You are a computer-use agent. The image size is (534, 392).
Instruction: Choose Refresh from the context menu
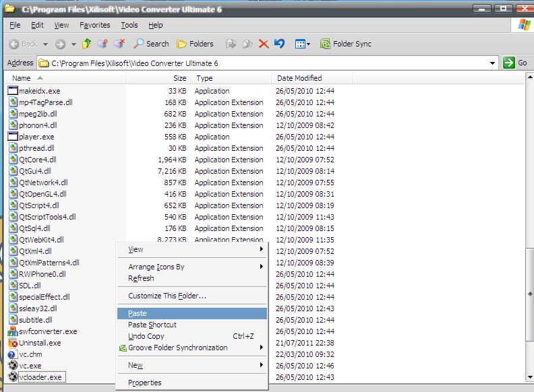click(192, 278)
